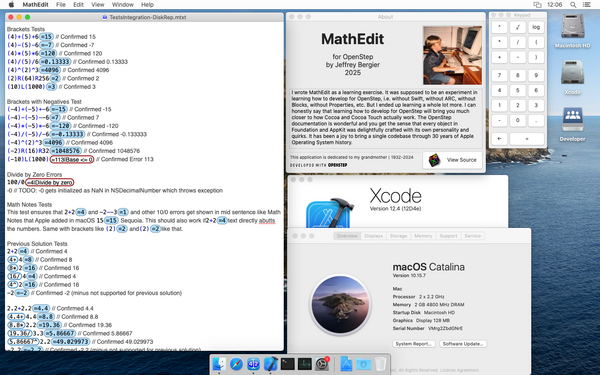Click the '=113!Base <= 0' error bubble
600x375 pixels.
(72, 159)
